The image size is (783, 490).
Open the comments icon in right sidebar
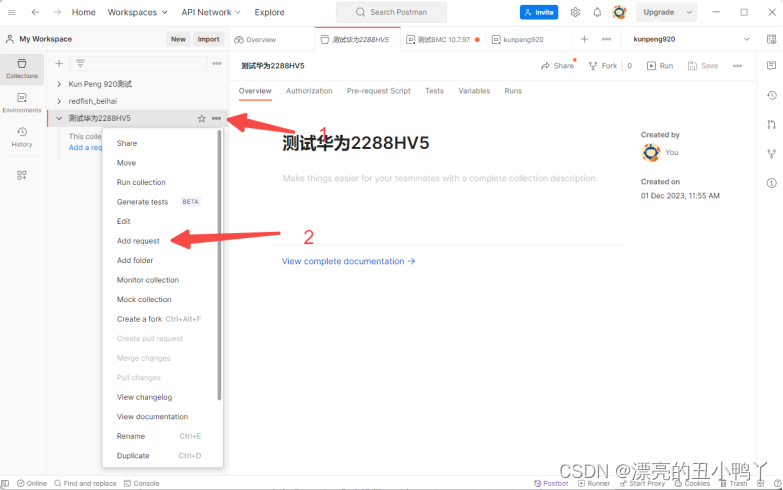click(x=772, y=66)
